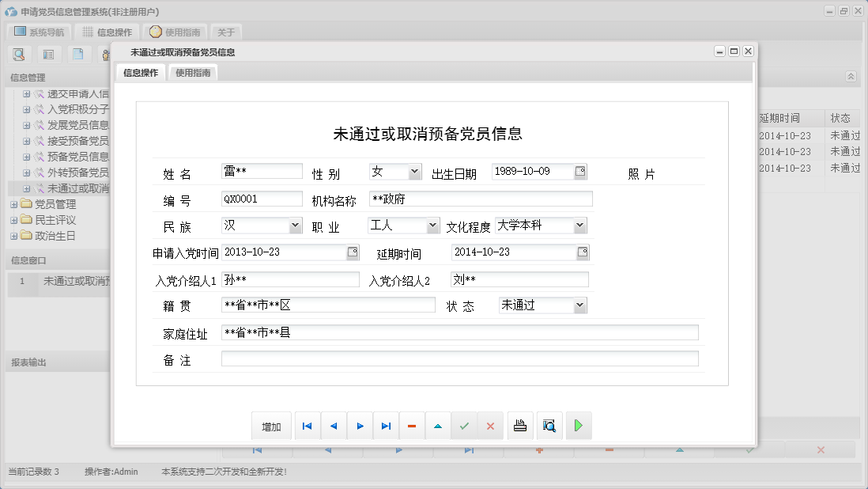Viewport: 868px width, 489px height.
Task: Switch to the 使用指南 tab
Action: pos(191,71)
